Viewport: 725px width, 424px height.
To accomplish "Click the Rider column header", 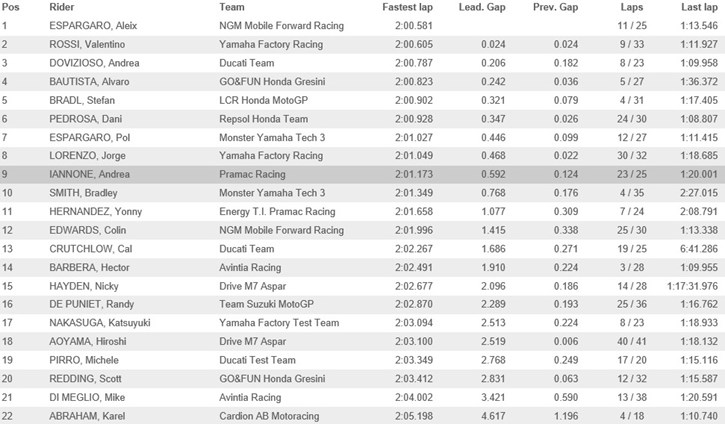I will (61, 7).
